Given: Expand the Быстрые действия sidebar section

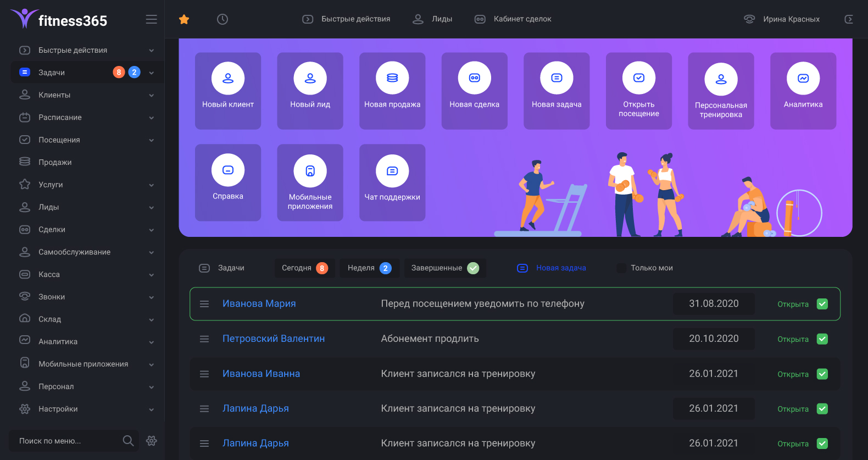Looking at the screenshot, I should coord(151,51).
